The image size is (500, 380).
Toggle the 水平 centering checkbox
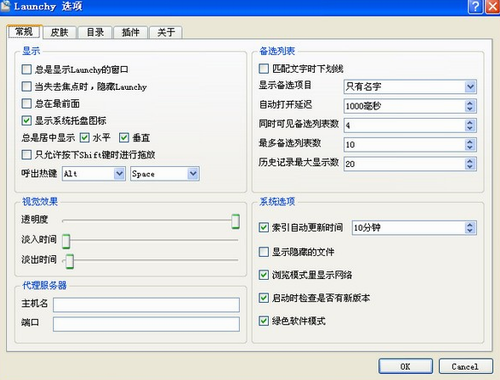coord(84,138)
